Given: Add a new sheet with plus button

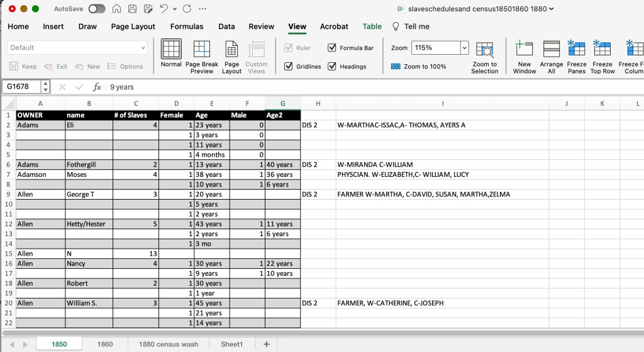Looking at the screenshot, I should (x=266, y=344).
